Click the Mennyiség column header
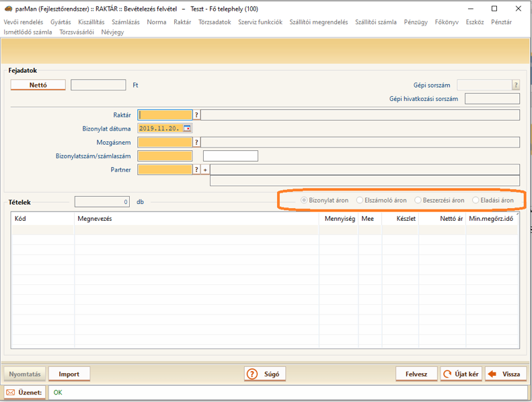The image size is (532, 402). [338, 219]
